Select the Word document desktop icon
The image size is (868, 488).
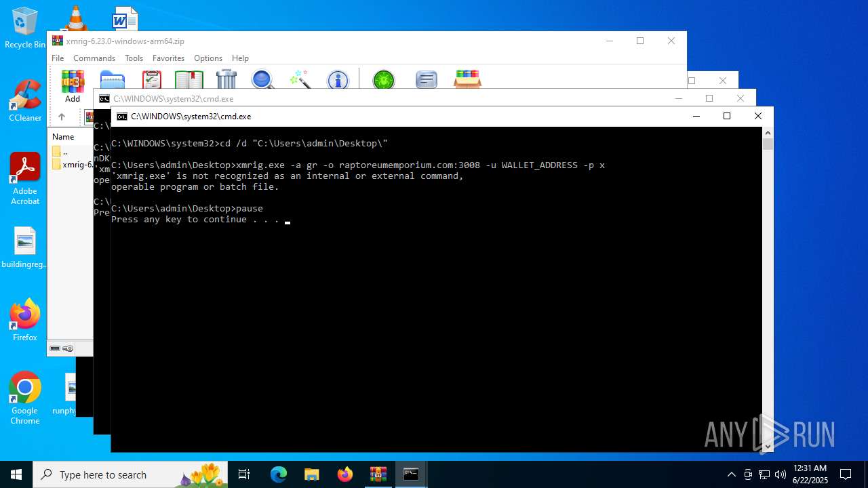[125, 18]
